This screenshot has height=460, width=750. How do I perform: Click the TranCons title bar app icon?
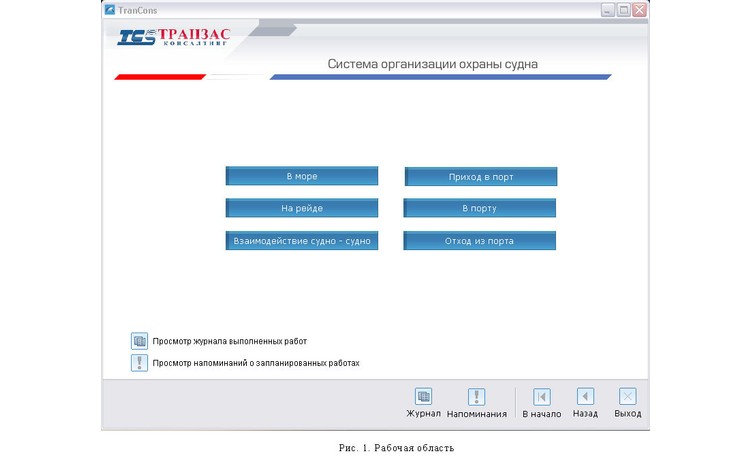[x=110, y=9]
